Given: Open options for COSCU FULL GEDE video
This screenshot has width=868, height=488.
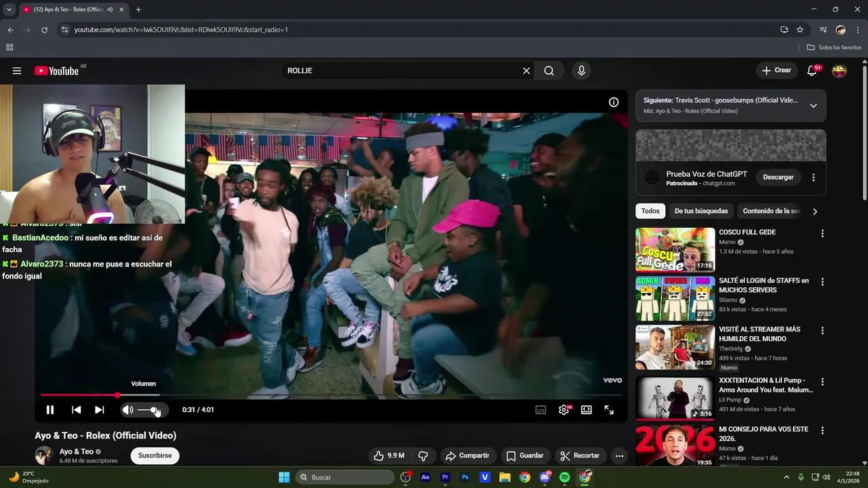Looking at the screenshot, I should tap(823, 233).
